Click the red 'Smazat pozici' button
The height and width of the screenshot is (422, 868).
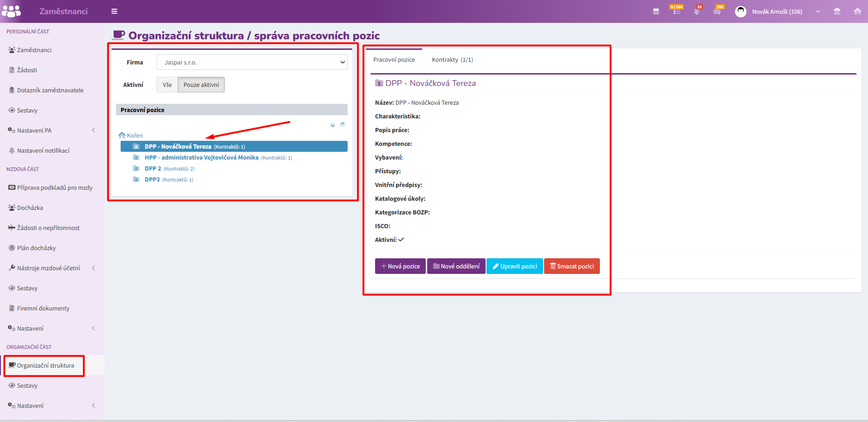(572, 266)
